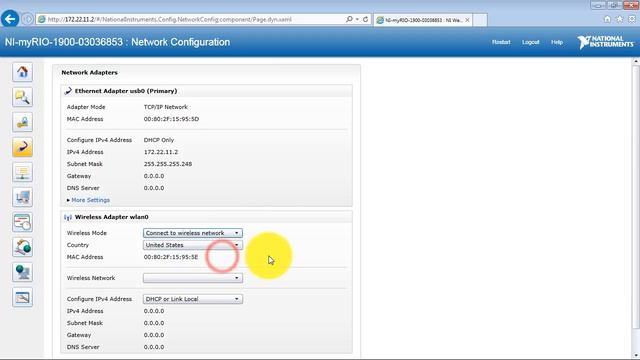Click the Wireless Adapter wlan0 header
The width and height of the screenshot is (640, 360).
point(111,217)
